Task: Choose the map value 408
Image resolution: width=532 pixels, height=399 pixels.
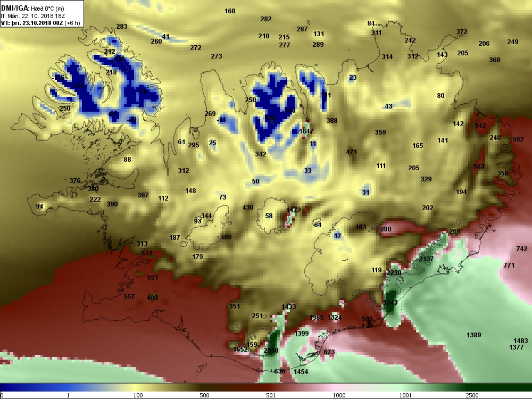Action: coord(152,298)
